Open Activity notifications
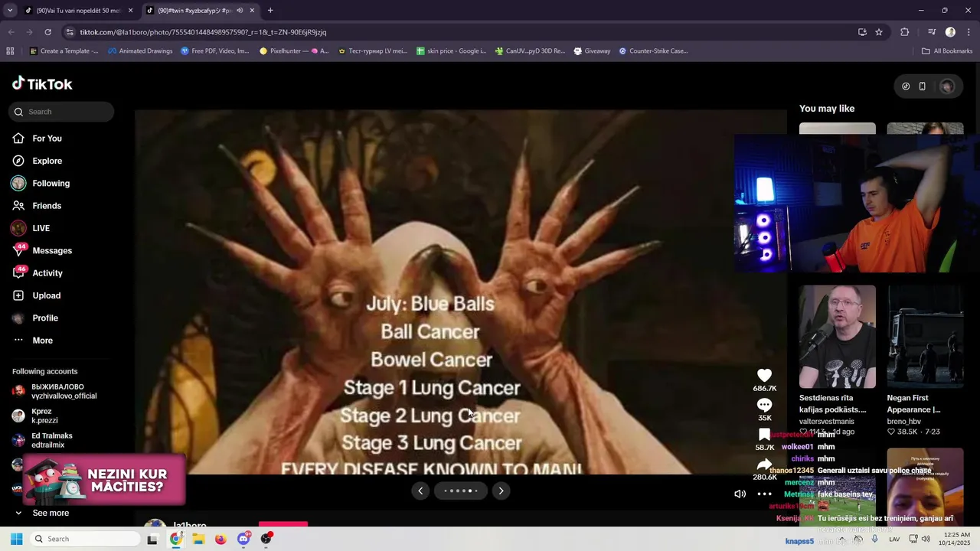 pos(38,273)
